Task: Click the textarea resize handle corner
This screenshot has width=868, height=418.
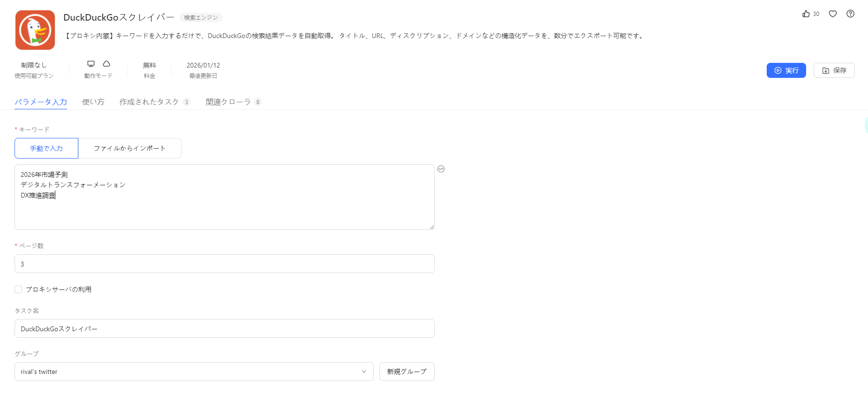Action: [x=431, y=227]
